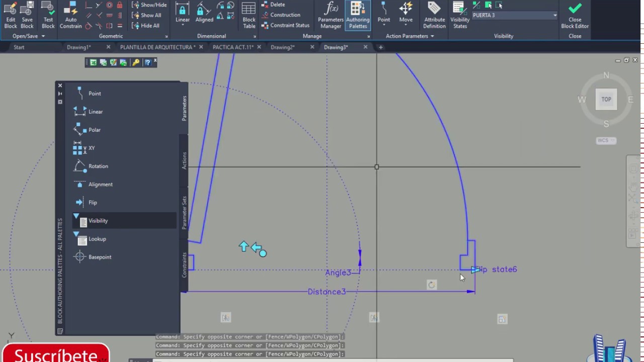Apply the Symmetric geometric constraint
Screen dimensions: 644x362
[109, 26]
